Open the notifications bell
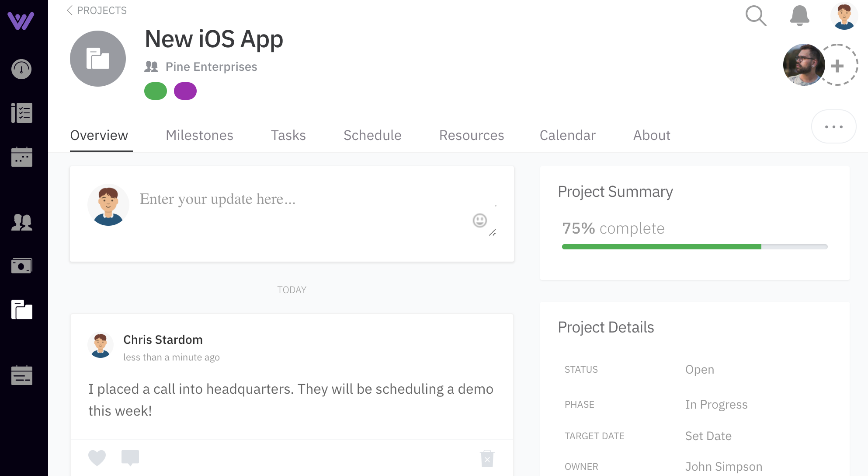This screenshot has width=868, height=476. pos(799,16)
